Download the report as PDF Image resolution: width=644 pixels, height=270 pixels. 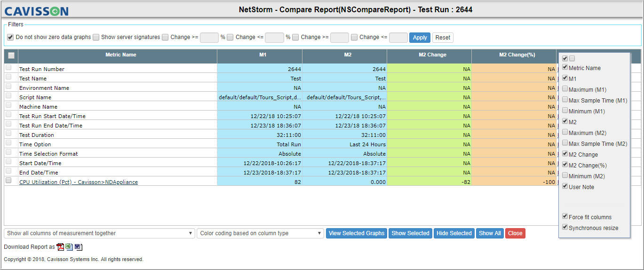pyautogui.click(x=60, y=247)
